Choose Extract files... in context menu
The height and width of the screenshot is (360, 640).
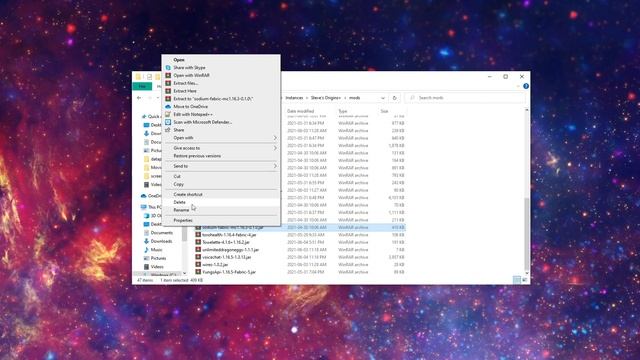coord(185,83)
